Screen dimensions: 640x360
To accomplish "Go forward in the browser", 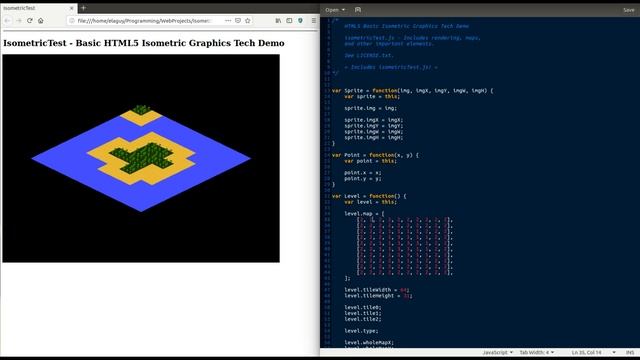I will pyautogui.click(x=19, y=20).
